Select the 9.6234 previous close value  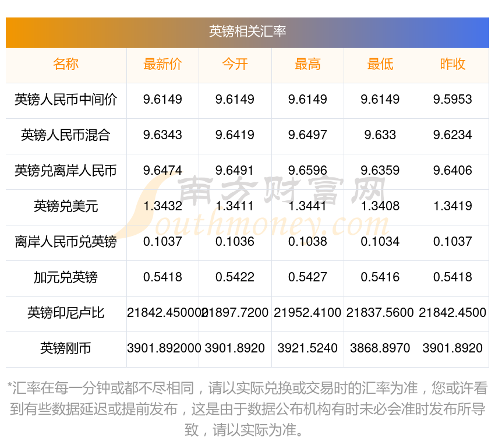pyautogui.click(x=452, y=135)
